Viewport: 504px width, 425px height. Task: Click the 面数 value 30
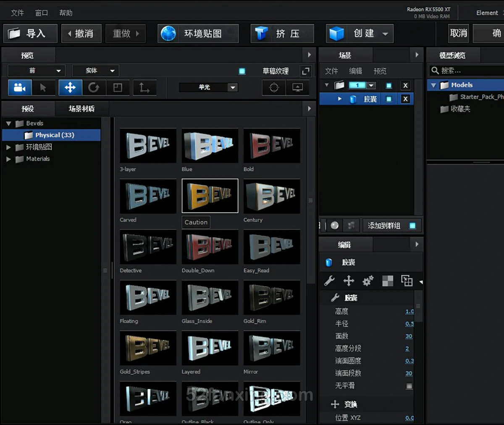pyautogui.click(x=409, y=336)
